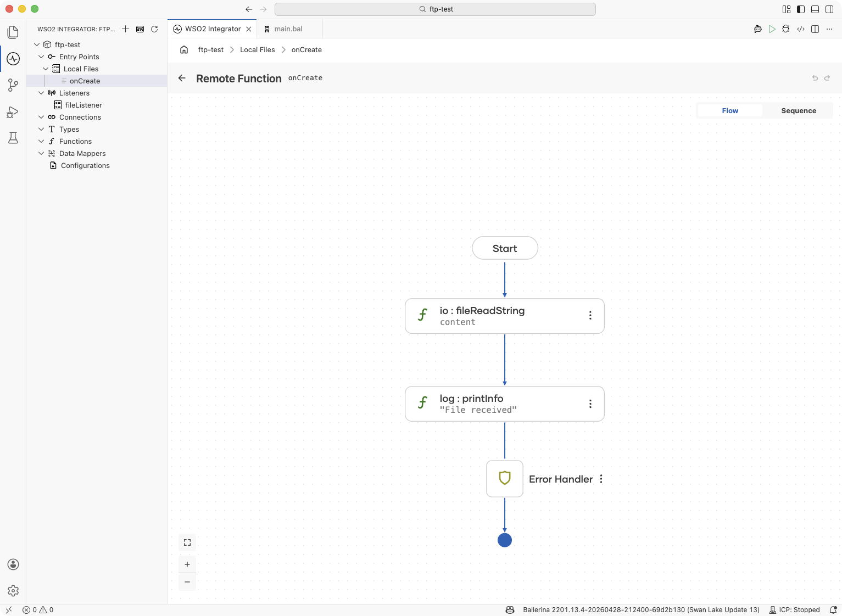Expand the Connections tree section
842x616 pixels.
(41, 117)
